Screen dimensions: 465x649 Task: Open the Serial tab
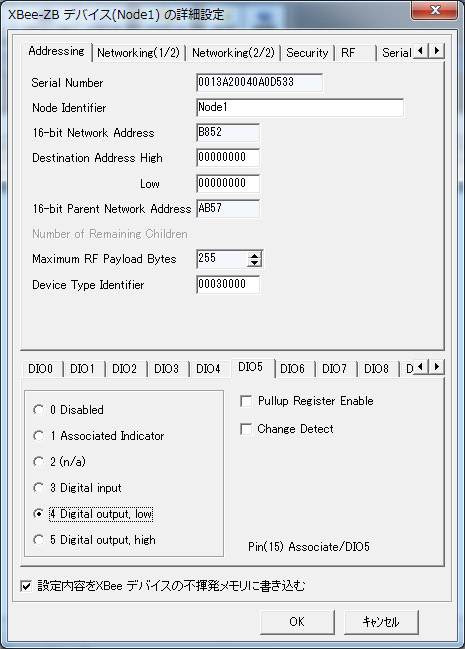point(396,53)
